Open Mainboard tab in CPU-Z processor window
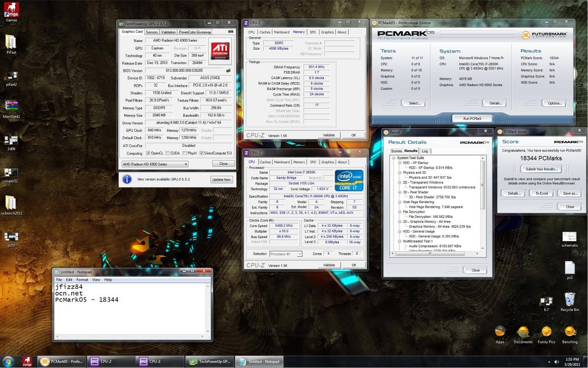Viewport: 588px width, 368px height. pyautogui.click(x=282, y=162)
